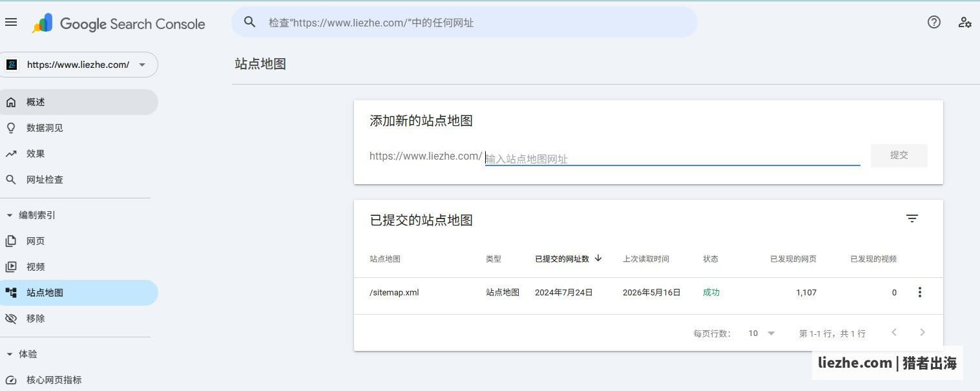Open the 概述 menu item
Viewport: 980px width, 391px height.
pyautogui.click(x=79, y=102)
